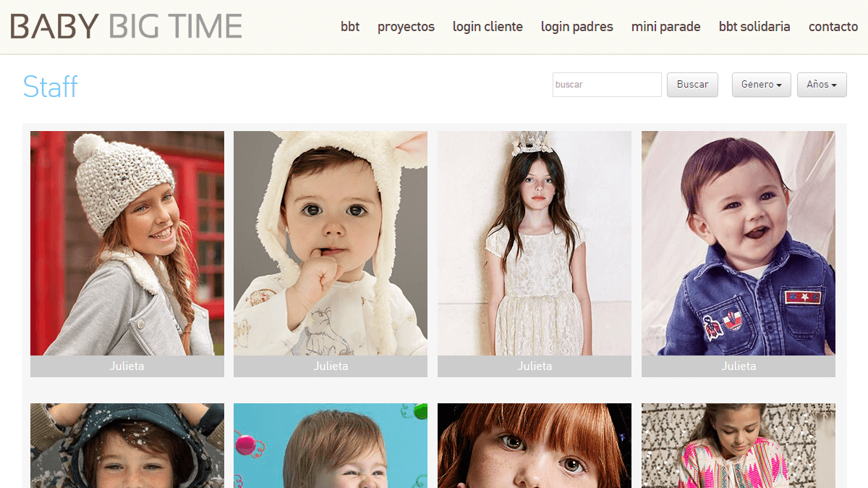
Task: Open photo of toddler on turquoise background
Action: (x=331, y=445)
